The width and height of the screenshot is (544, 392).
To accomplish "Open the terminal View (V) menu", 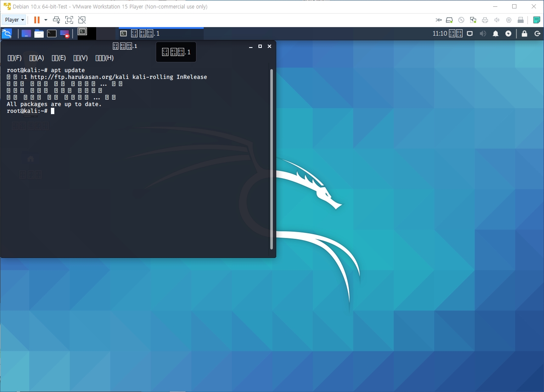I will 81,58.
